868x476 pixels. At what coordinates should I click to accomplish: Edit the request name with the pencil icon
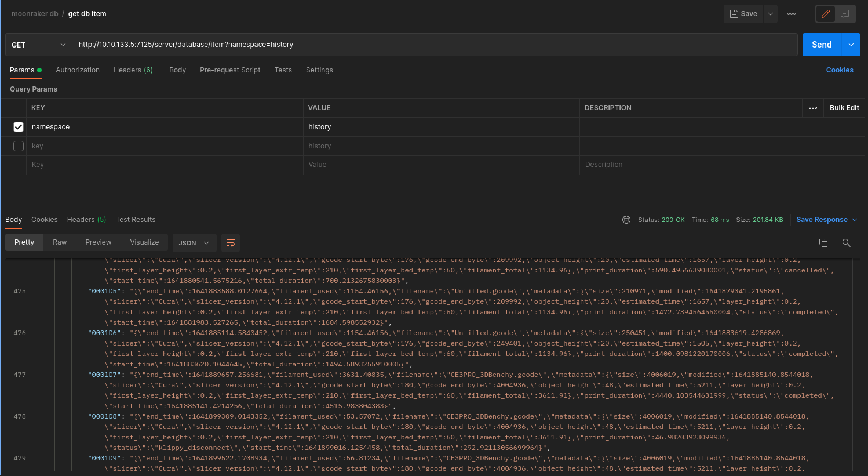click(825, 13)
